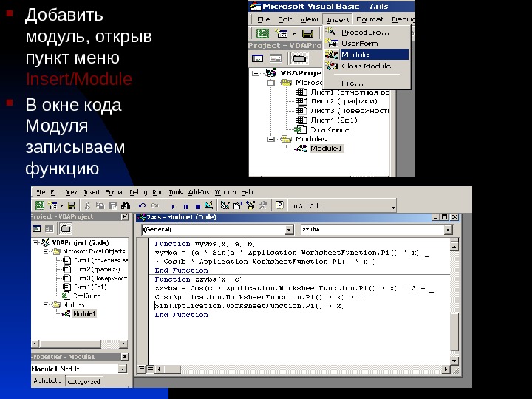Select ЭтаКнига in upper project tree

pos(330,129)
